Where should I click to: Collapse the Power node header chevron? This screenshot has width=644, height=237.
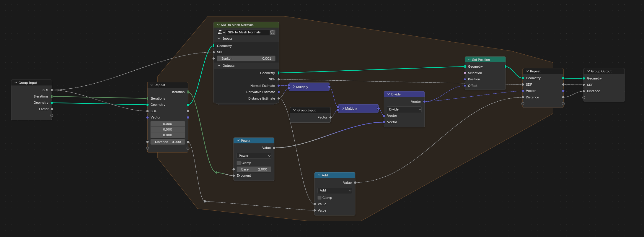[x=238, y=141]
